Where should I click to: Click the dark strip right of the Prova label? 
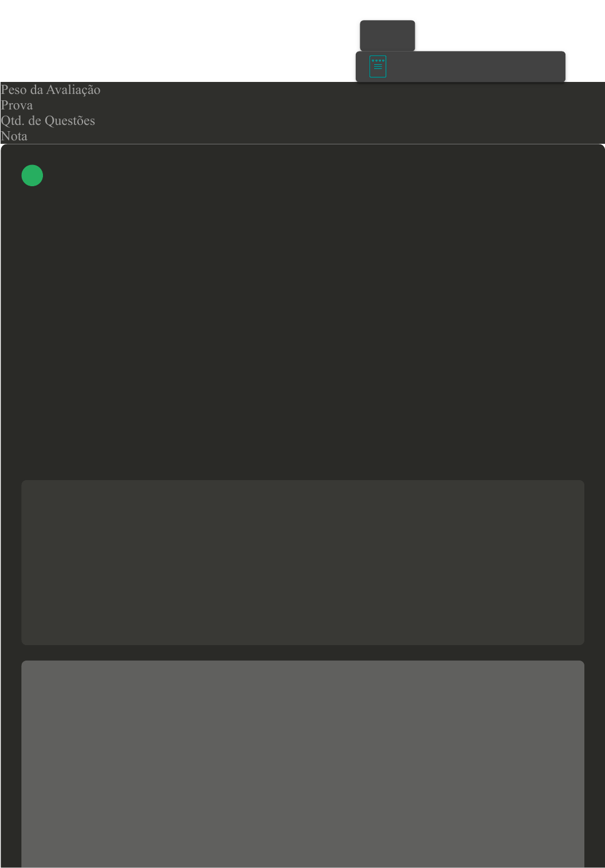(x=319, y=105)
